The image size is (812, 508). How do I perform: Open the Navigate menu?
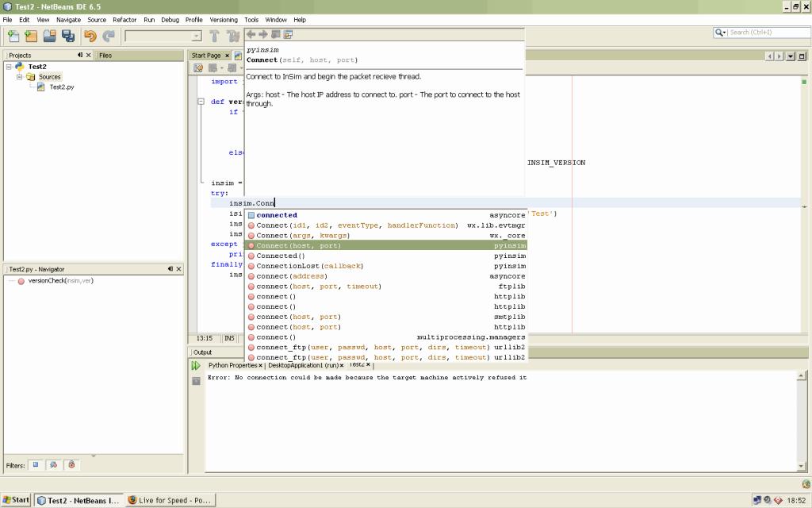[68, 20]
